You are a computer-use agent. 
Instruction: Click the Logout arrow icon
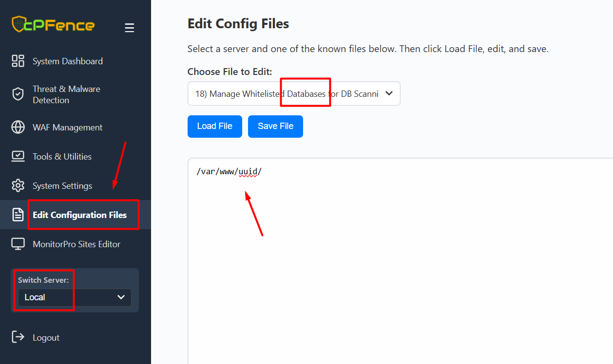point(18,337)
